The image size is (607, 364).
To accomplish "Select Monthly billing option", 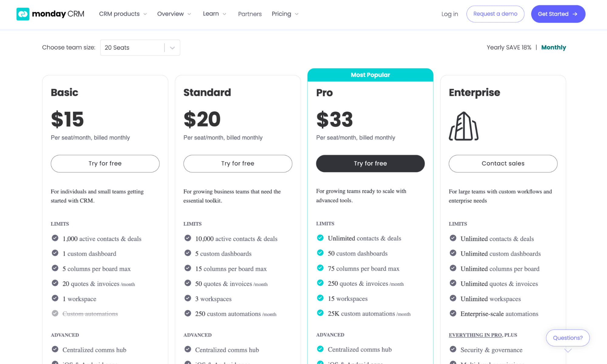I will point(553,47).
